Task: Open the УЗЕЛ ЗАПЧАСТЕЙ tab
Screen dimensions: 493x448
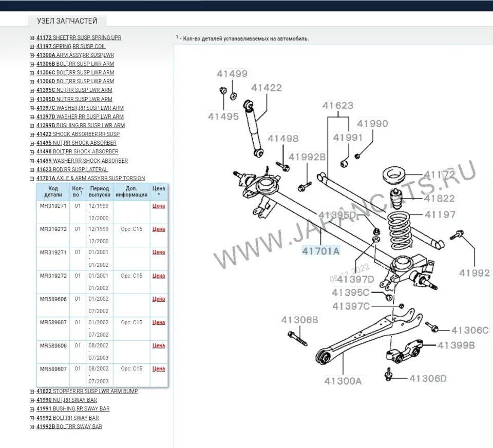Action: pyautogui.click(x=67, y=21)
